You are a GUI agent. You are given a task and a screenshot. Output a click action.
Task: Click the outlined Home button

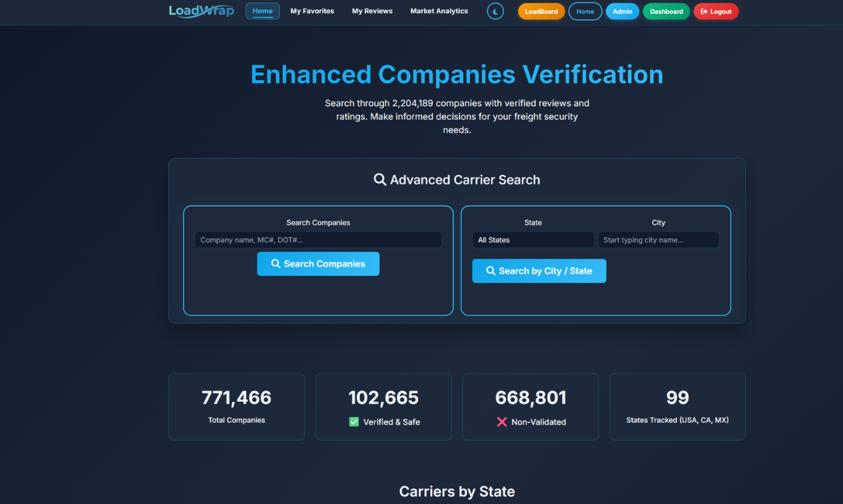[585, 11]
